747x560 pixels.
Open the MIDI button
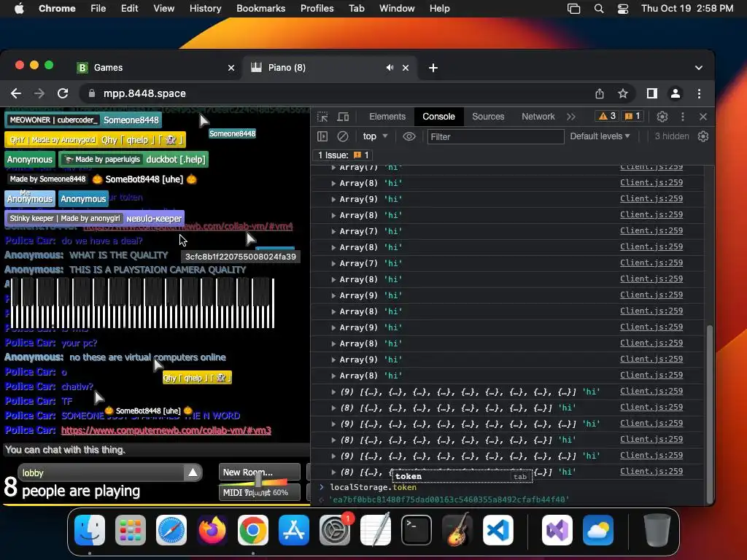[x=260, y=492]
